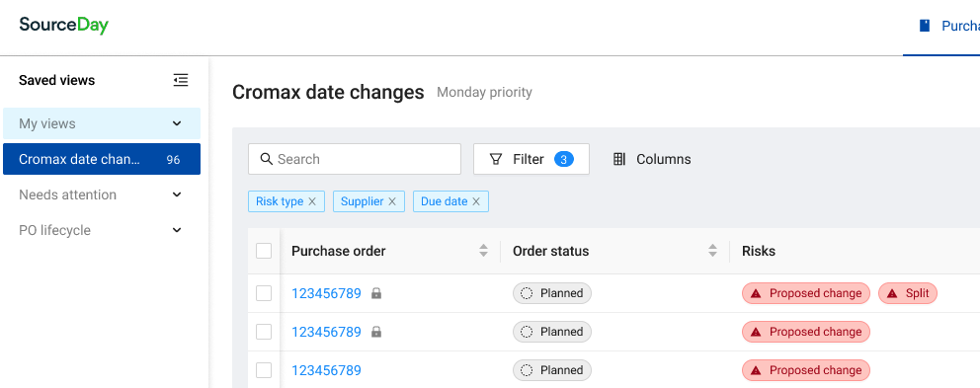Remove the Due date filter chip
Viewport: 980px width, 388px height.
476,201
